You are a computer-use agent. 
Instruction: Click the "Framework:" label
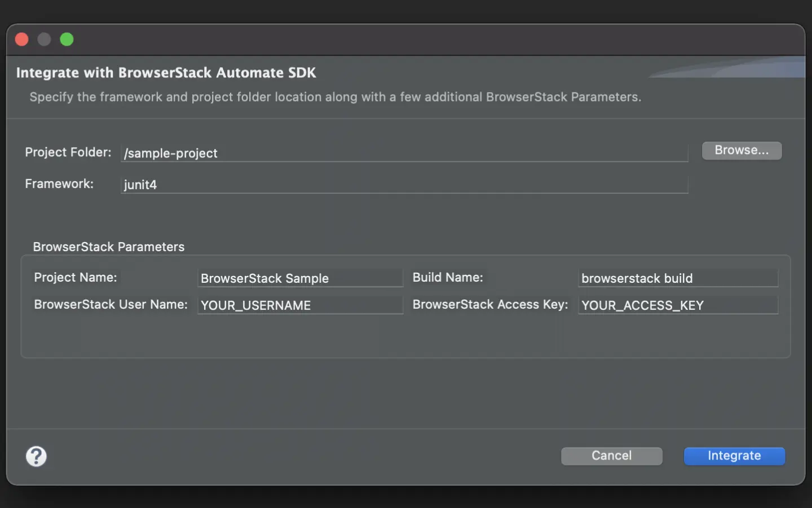click(59, 184)
